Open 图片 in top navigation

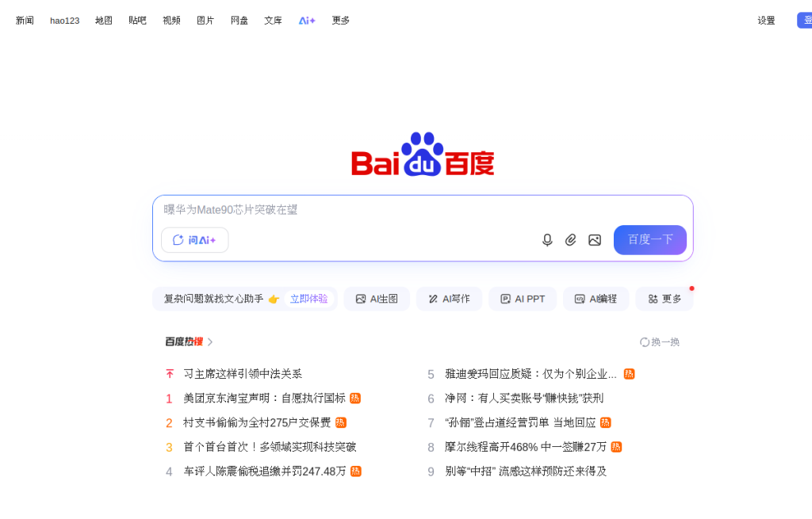pyautogui.click(x=205, y=21)
